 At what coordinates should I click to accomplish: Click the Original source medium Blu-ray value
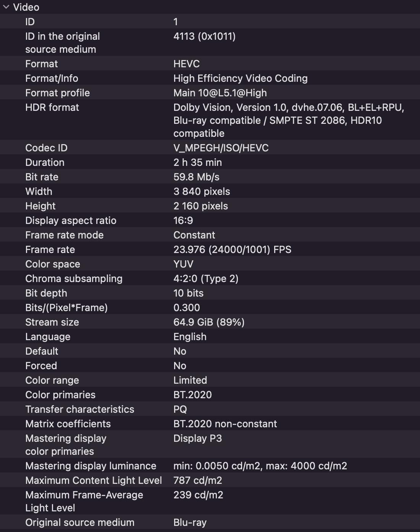190,522
